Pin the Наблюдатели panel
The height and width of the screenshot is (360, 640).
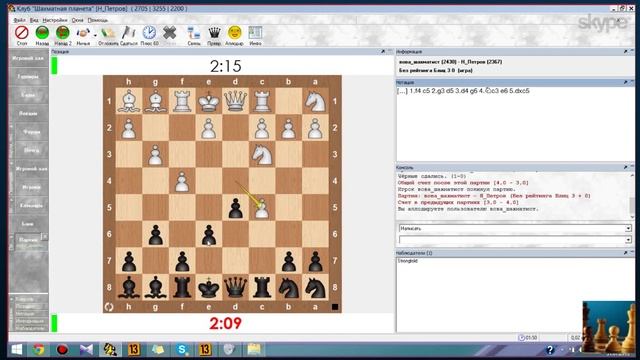click(x=625, y=253)
